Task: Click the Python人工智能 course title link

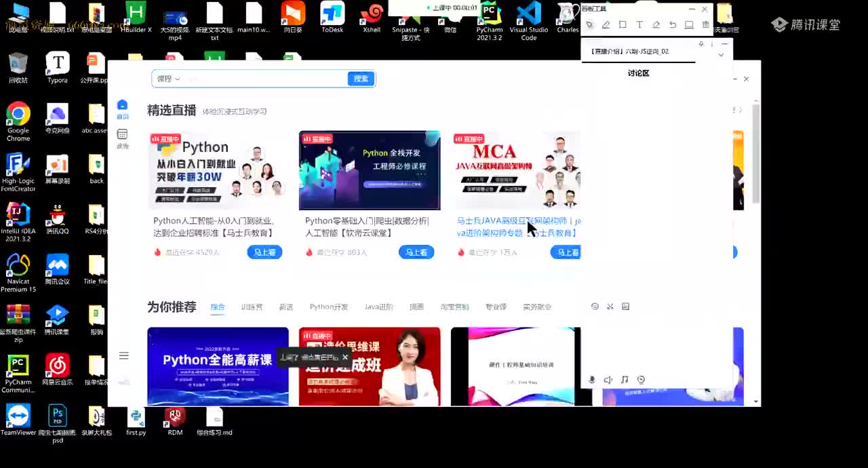Action: click(214, 227)
